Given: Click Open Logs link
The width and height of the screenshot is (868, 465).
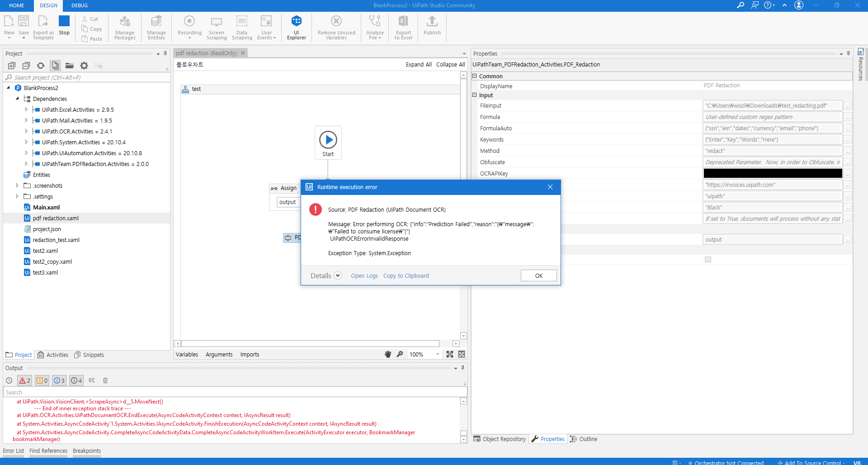Looking at the screenshot, I should [x=364, y=276].
